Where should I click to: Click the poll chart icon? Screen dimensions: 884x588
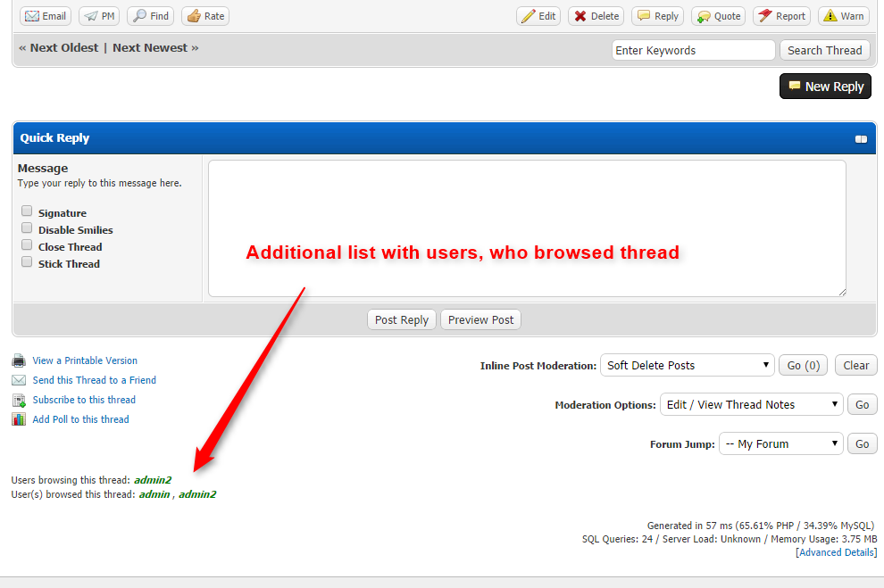pyautogui.click(x=19, y=420)
